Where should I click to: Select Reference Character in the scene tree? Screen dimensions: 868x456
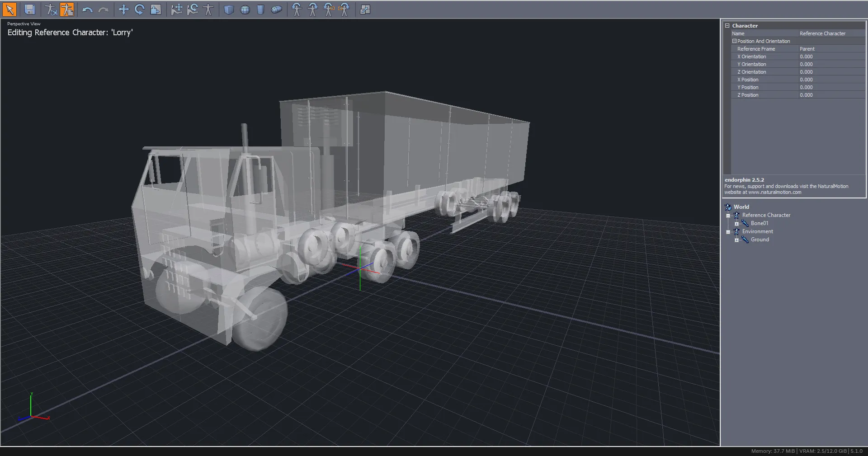pyautogui.click(x=766, y=215)
